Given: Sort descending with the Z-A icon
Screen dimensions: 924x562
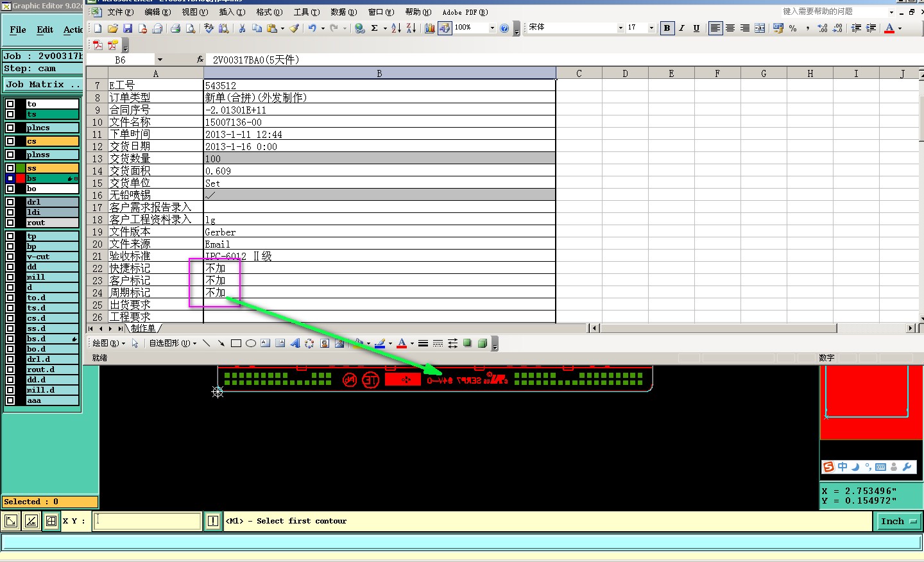Looking at the screenshot, I should coord(411,28).
